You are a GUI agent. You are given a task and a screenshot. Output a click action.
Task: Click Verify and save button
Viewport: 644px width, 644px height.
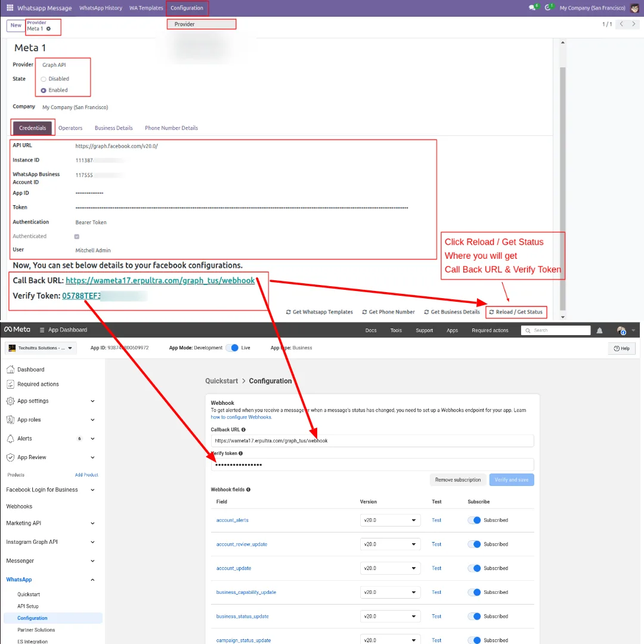(512, 479)
